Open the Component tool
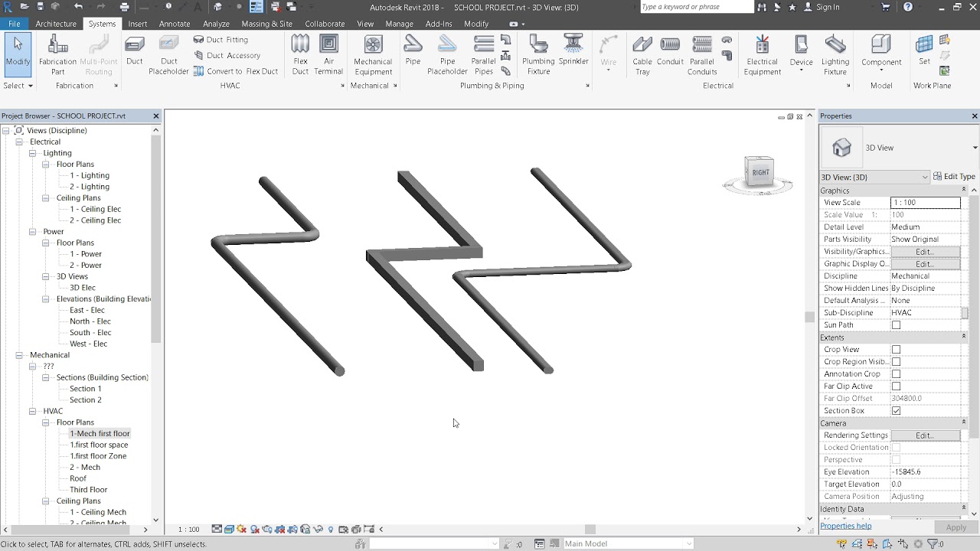Viewport: 980px width, 551px height. coord(881,54)
